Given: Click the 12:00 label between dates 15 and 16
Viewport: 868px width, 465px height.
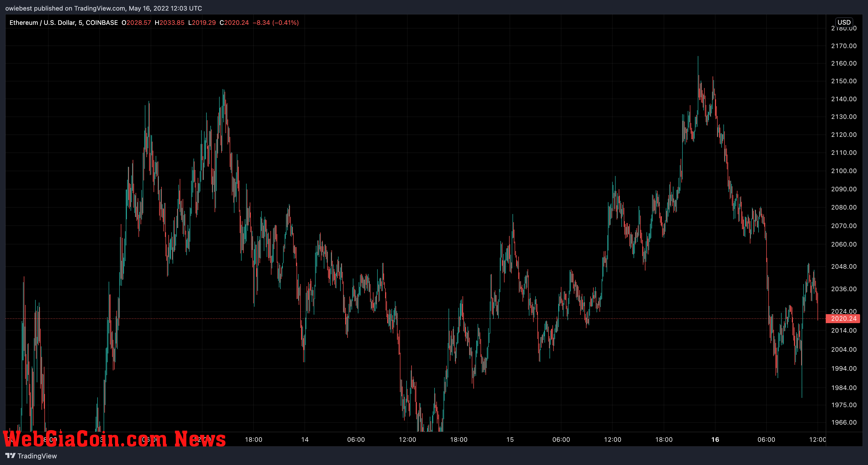Looking at the screenshot, I should click(613, 440).
